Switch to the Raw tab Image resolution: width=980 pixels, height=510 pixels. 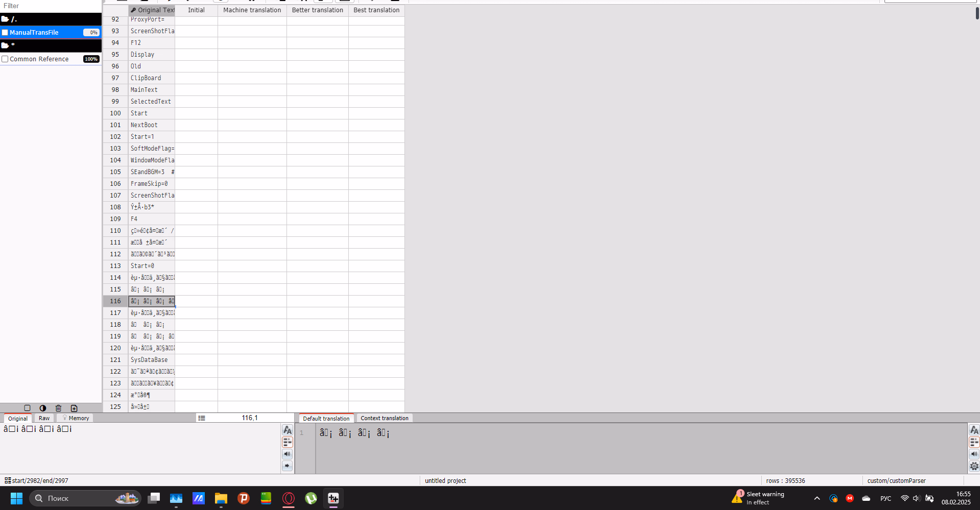point(44,418)
